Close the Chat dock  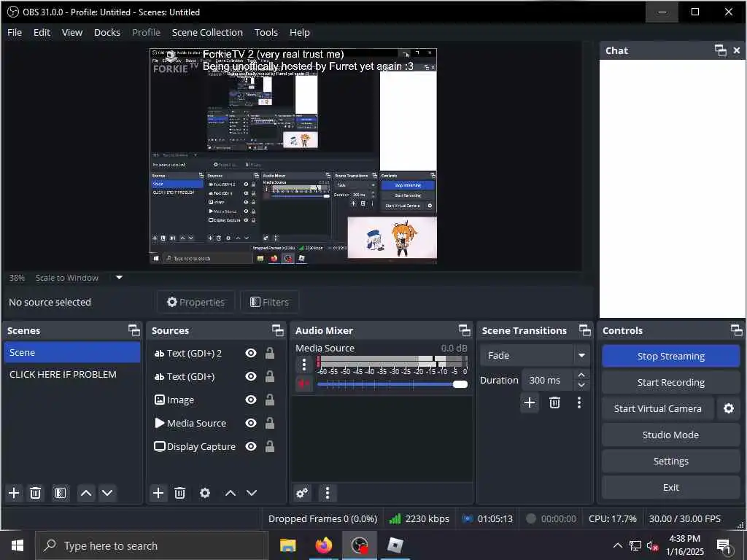coord(737,50)
